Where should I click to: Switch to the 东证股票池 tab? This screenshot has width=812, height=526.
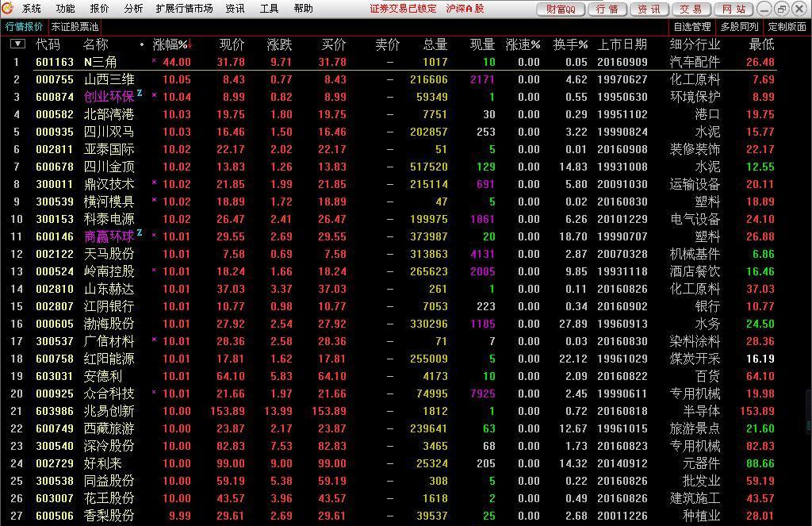click(75, 26)
